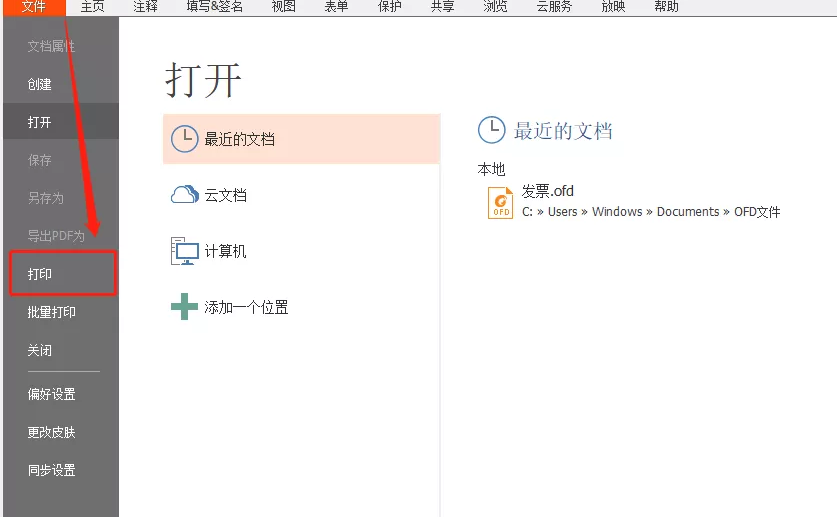The height and width of the screenshot is (517, 837).
Task: Click the green plus icon for adding location
Action: click(184, 307)
